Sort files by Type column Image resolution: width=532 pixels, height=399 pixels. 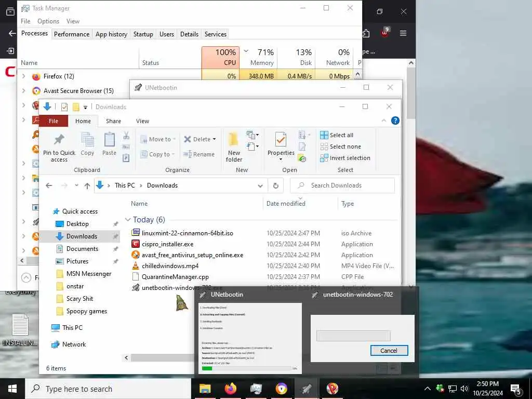coord(348,204)
